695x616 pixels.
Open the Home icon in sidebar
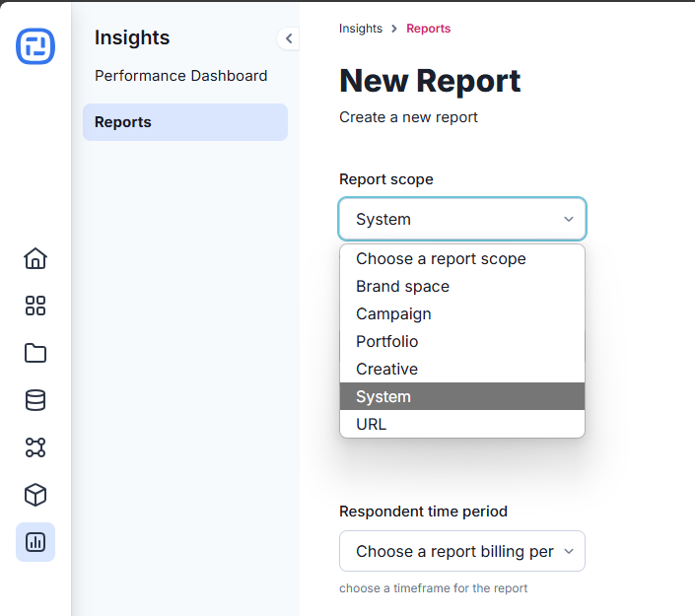click(35, 258)
